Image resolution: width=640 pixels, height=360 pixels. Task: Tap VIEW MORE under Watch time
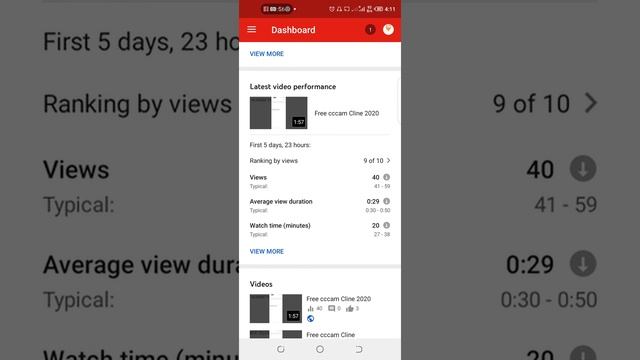pos(267,251)
